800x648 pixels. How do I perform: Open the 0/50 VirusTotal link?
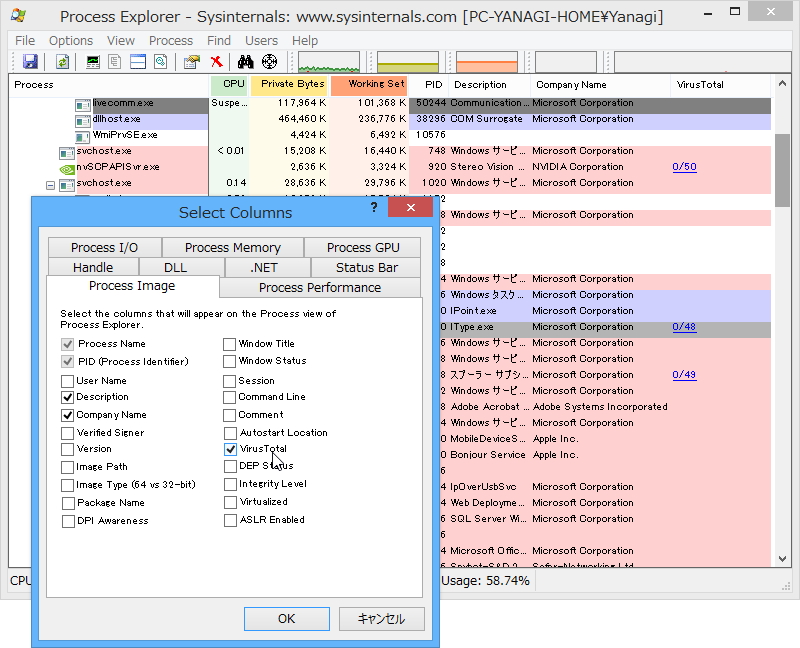(684, 166)
